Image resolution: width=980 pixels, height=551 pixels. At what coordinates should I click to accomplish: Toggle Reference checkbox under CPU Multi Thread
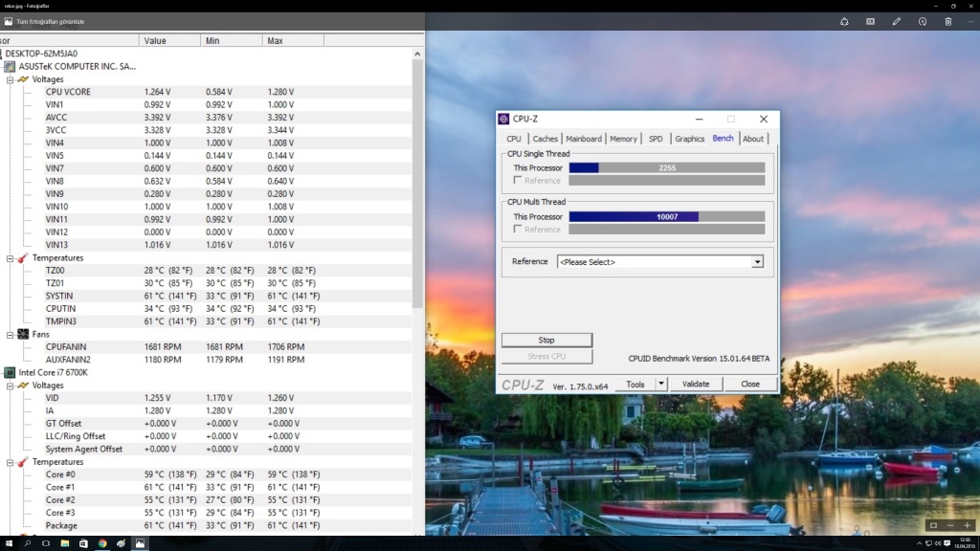pyautogui.click(x=518, y=229)
